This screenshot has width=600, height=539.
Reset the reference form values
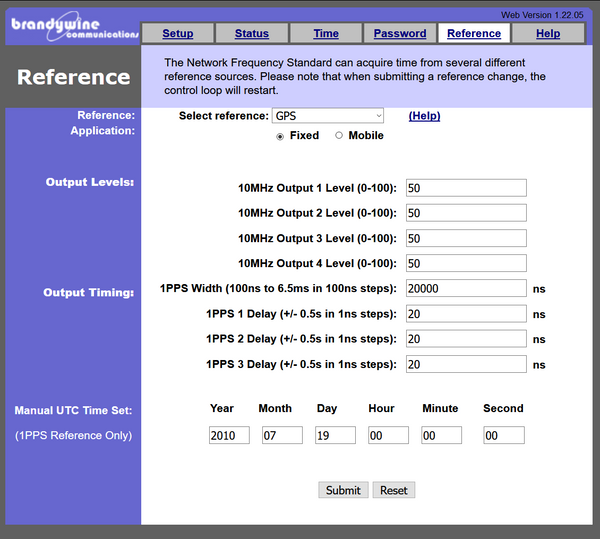pos(394,490)
